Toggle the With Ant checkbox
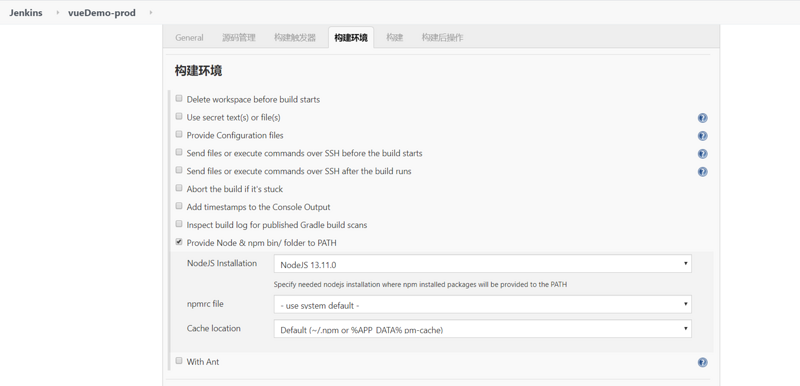 179,361
